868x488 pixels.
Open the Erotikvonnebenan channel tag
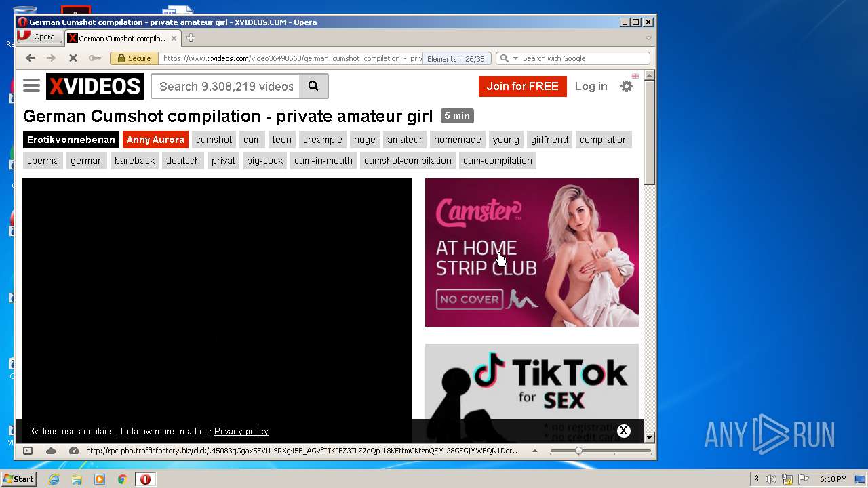(x=71, y=140)
